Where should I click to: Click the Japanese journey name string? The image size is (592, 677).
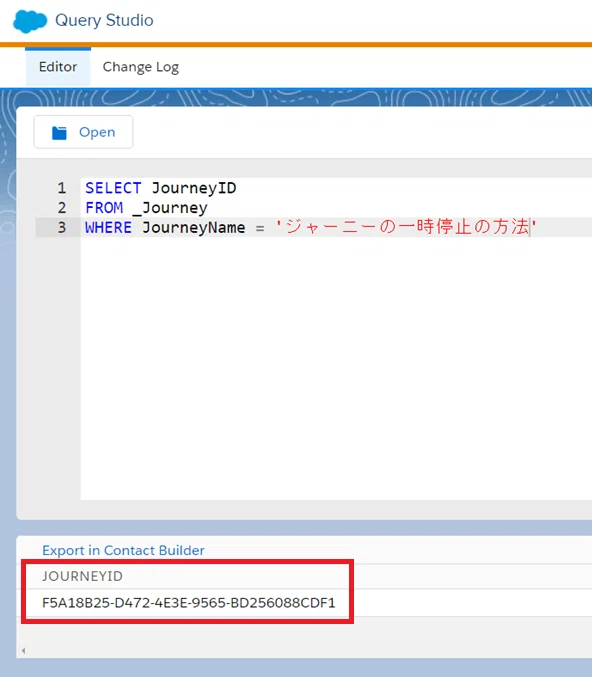pyautogui.click(x=406, y=227)
